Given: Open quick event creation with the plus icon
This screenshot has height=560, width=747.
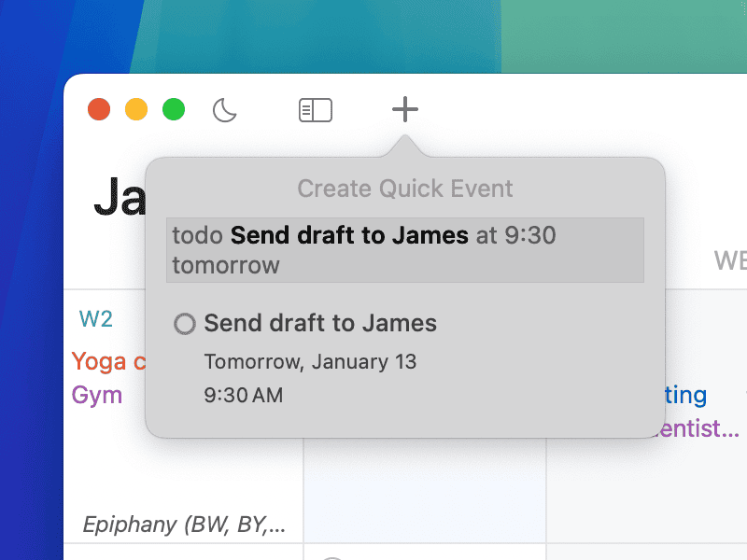Looking at the screenshot, I should point(404,109).
